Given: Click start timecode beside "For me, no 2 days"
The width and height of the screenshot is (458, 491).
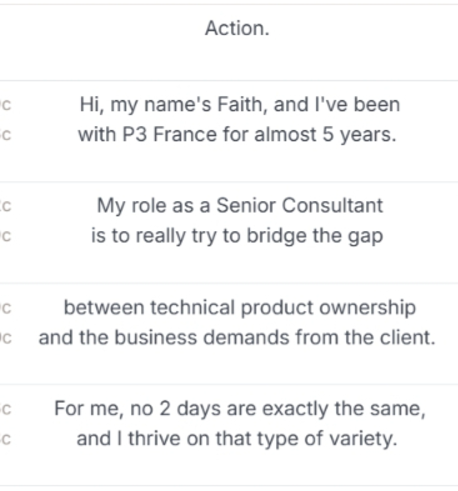Looking at the screenshot, I should click(x=6, y=409).
